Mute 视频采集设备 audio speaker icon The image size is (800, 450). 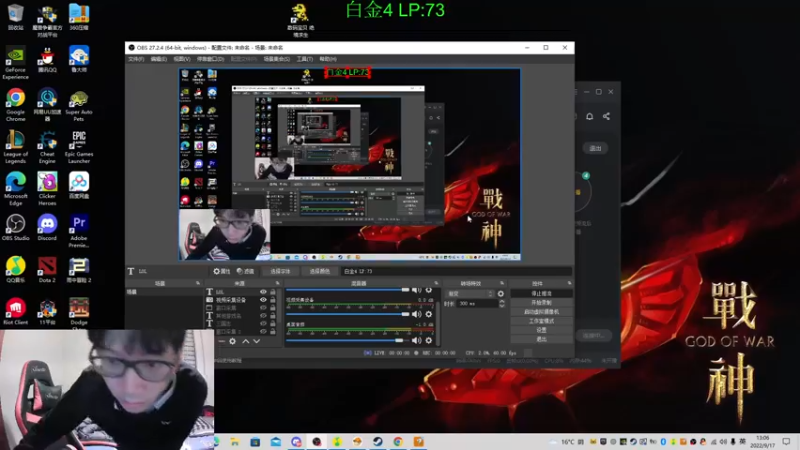416,314
